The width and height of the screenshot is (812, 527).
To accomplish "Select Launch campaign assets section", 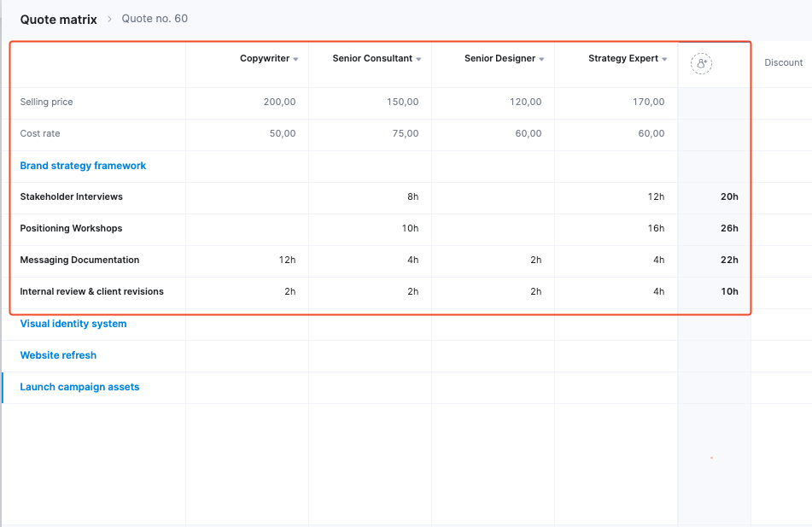I will (79, 387).
